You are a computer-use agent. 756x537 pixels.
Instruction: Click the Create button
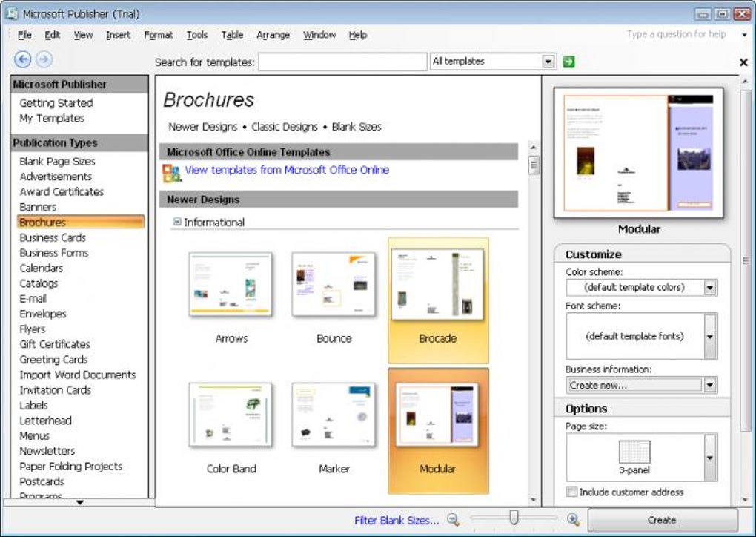(x=663, y=520)
